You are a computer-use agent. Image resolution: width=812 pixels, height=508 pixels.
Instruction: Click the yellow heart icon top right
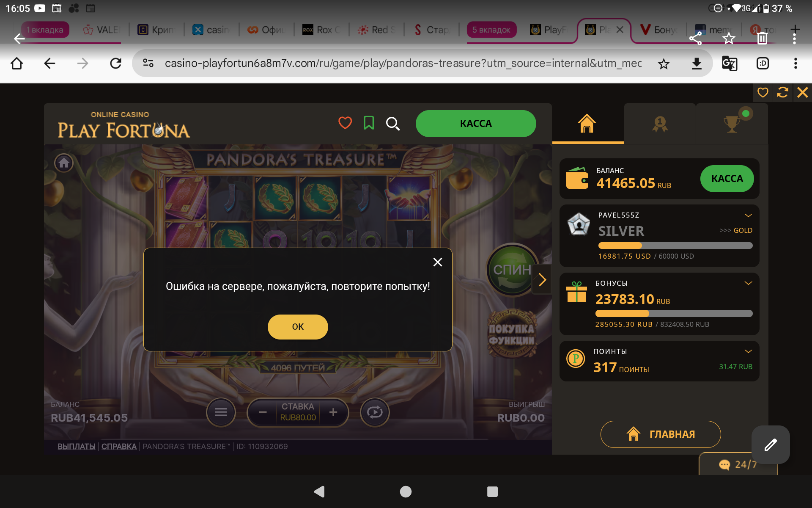point(763,92)
